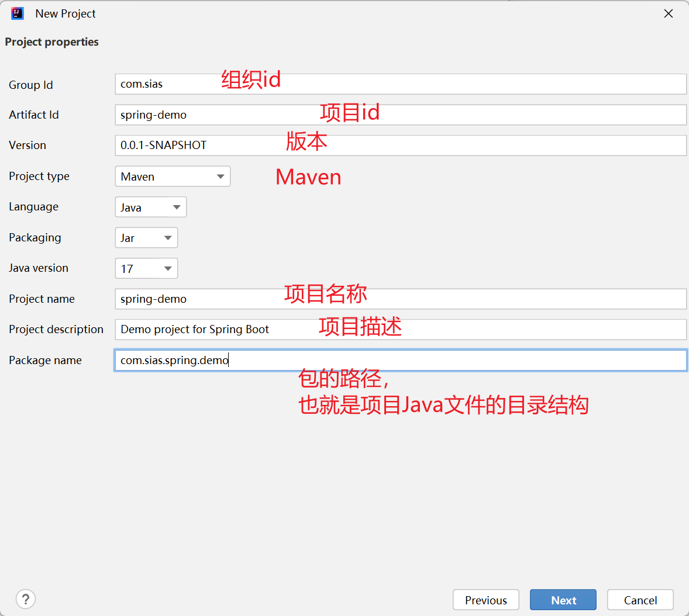The height and width of the screenshot is (616, 689).
Task: Click the Next button
Action: click(x=563, y=600)
